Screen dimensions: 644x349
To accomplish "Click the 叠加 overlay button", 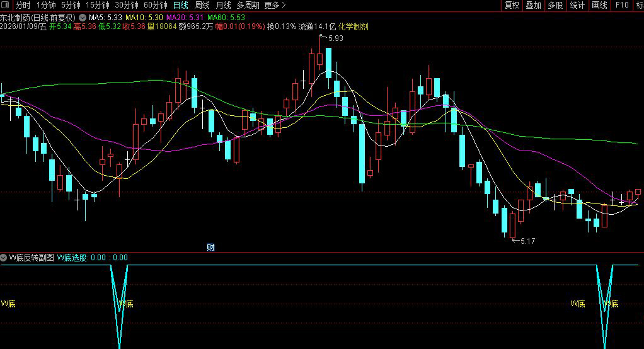I will click(x=533, y=5).
